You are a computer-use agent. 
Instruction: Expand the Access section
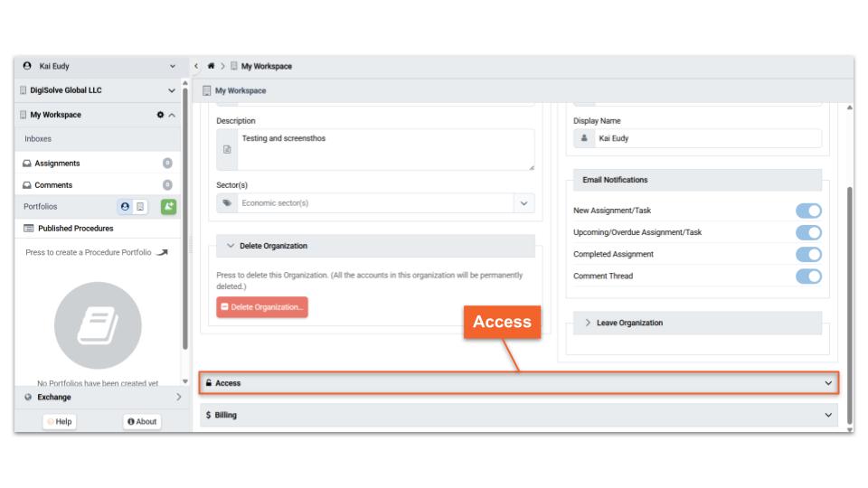(519, 383)
